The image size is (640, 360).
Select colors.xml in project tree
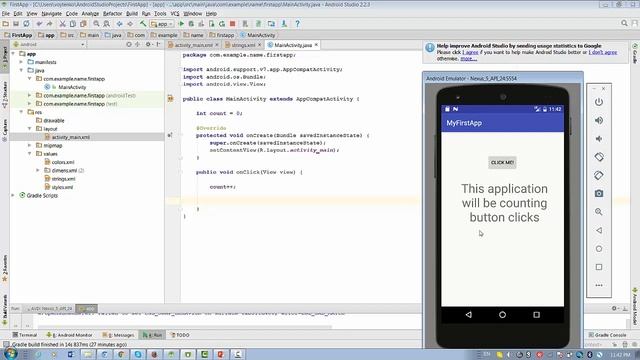[x=63, y=162]
